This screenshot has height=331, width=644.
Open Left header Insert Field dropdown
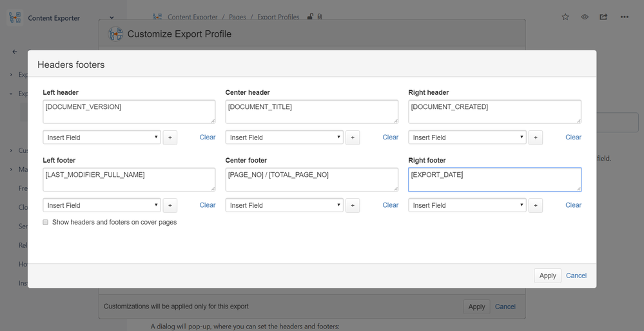pos(102,137)
